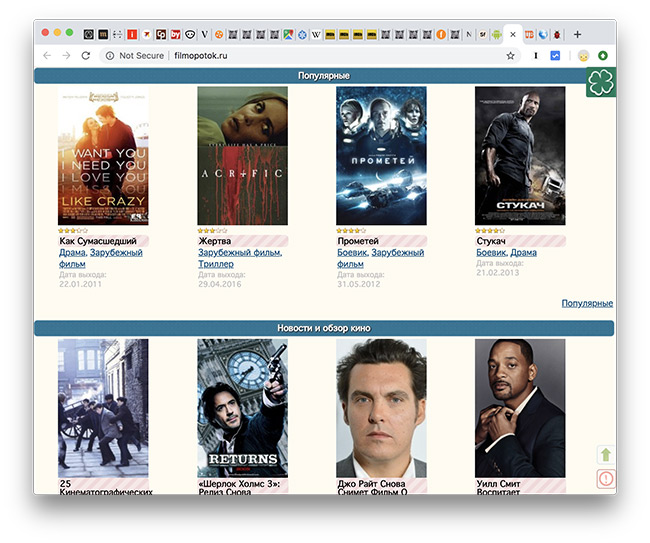Select release date 31.05.2012
Screen dimensions: 650x543
tap(359, 284)
